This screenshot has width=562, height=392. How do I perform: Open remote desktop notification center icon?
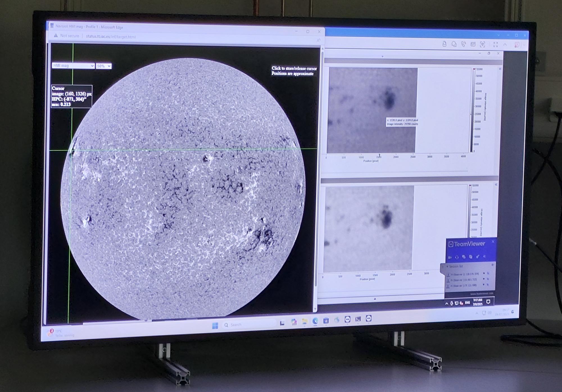click(488, 302)
